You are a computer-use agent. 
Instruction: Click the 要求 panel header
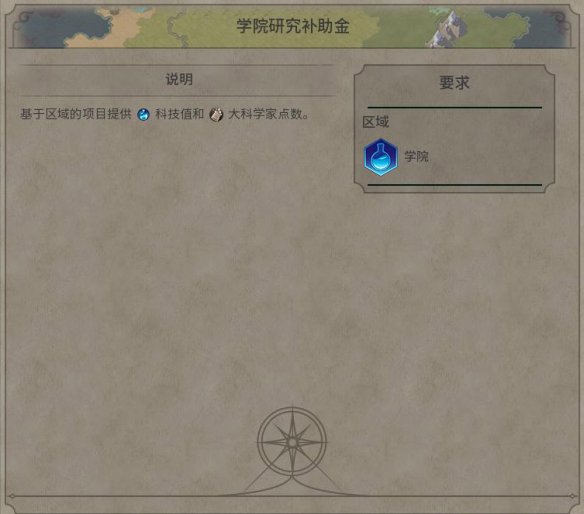pos(454,83)
